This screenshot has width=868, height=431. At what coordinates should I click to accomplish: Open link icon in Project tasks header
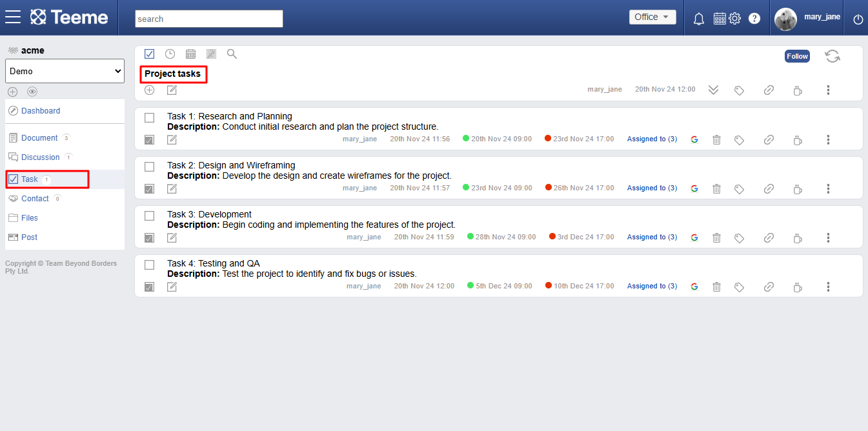click(769, 90)
